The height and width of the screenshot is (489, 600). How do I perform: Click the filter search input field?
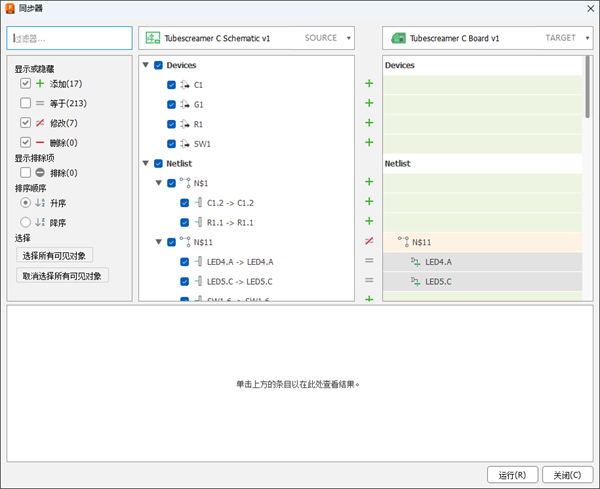(70, 38)
